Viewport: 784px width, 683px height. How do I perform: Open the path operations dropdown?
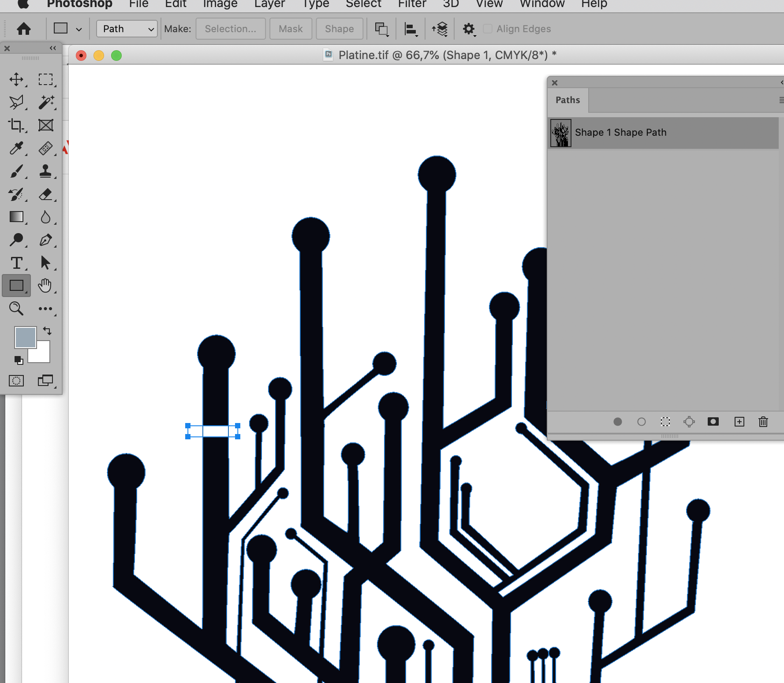tap(381, 29)
